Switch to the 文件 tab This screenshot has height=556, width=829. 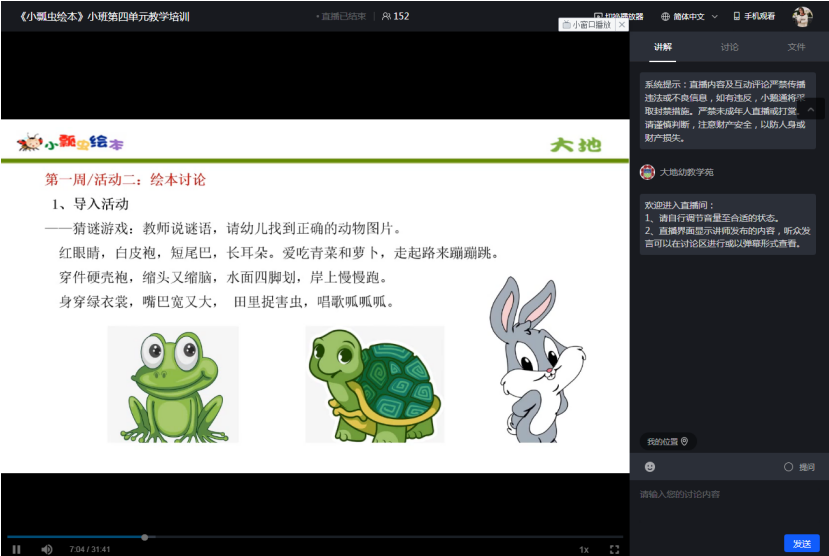[x=796, y=47]
